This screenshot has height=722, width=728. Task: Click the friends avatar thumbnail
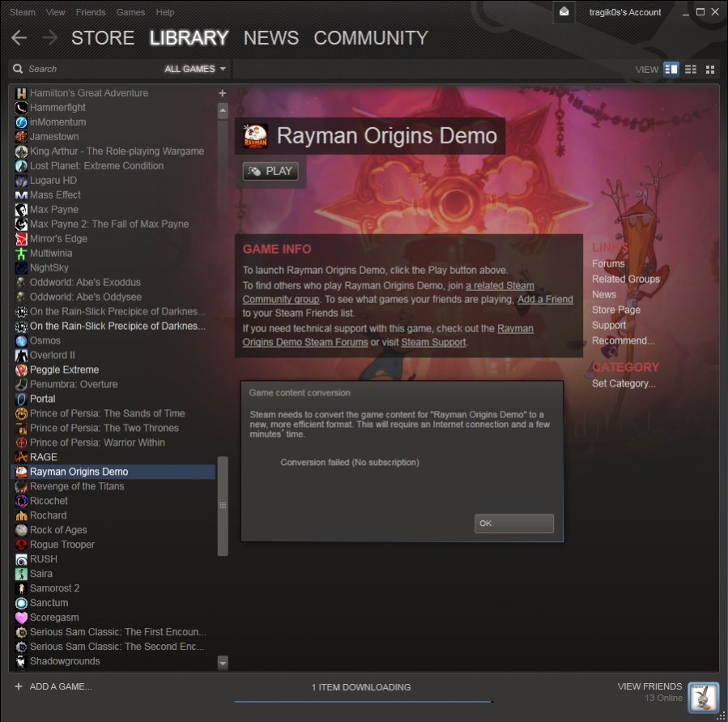point(702,696)
